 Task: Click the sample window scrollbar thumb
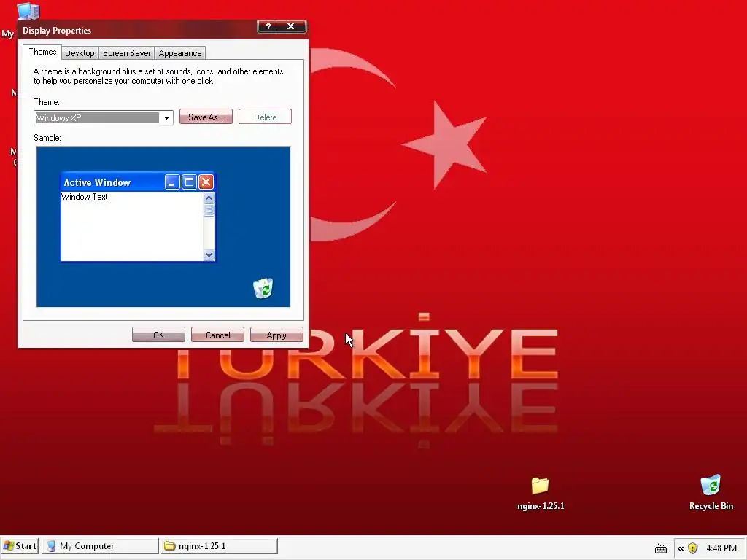point(209,210)
